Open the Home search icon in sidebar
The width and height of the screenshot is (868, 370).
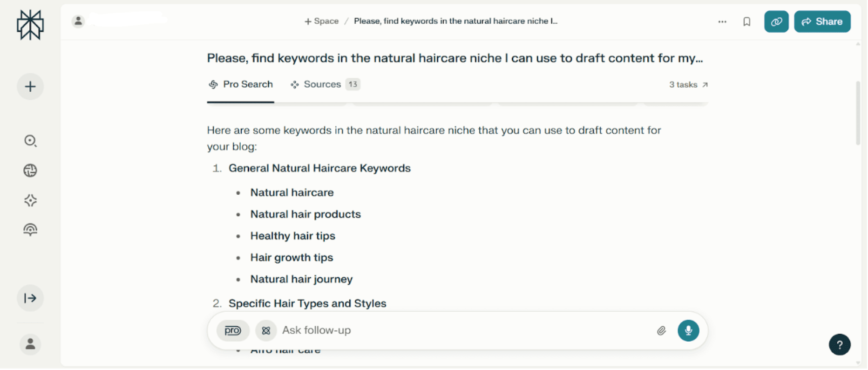click(x=30, y=141)
